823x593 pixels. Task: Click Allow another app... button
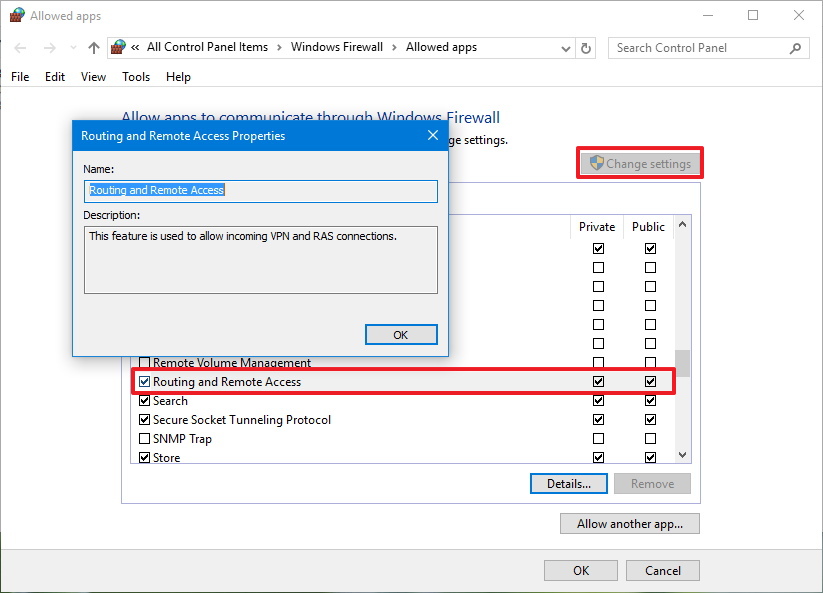pyautogui.click(x=630, y=524)
